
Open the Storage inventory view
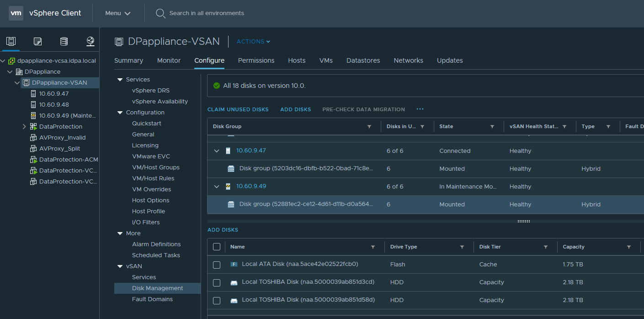coord(64,41)
